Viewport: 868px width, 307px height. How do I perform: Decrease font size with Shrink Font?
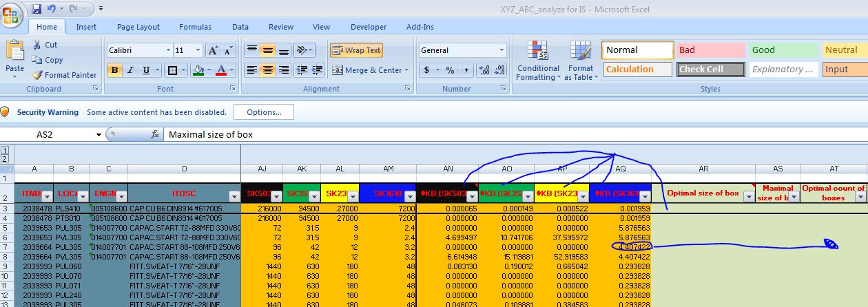click(x=229, y=50)
